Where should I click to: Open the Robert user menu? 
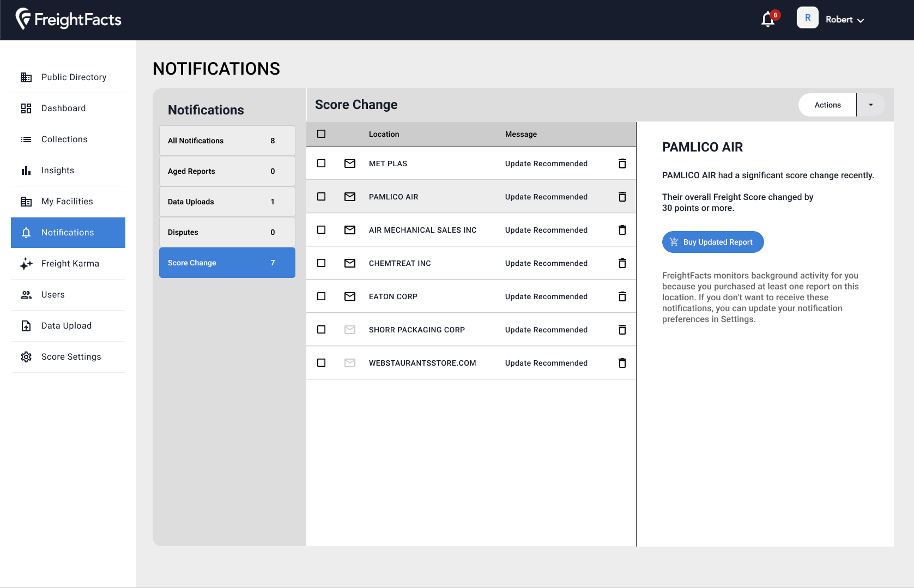[844, 20]
